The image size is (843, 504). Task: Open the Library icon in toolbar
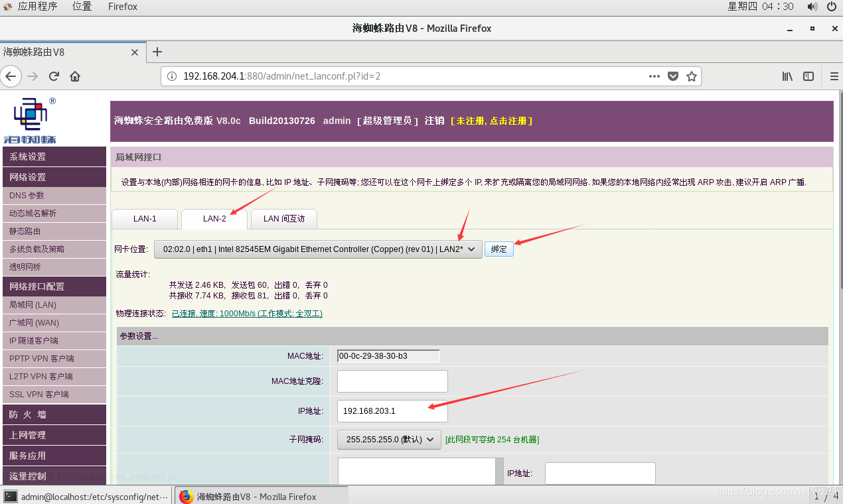(x=787, y=76)
